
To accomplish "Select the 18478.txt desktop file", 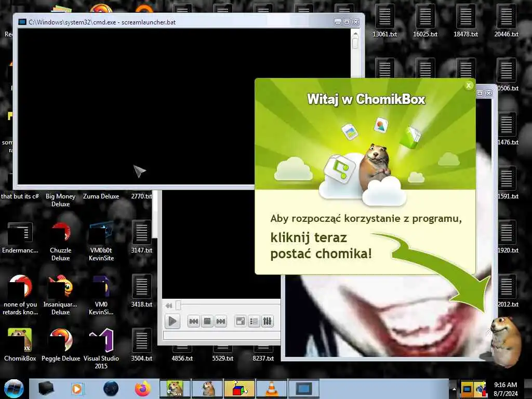I will click(465, 20).
